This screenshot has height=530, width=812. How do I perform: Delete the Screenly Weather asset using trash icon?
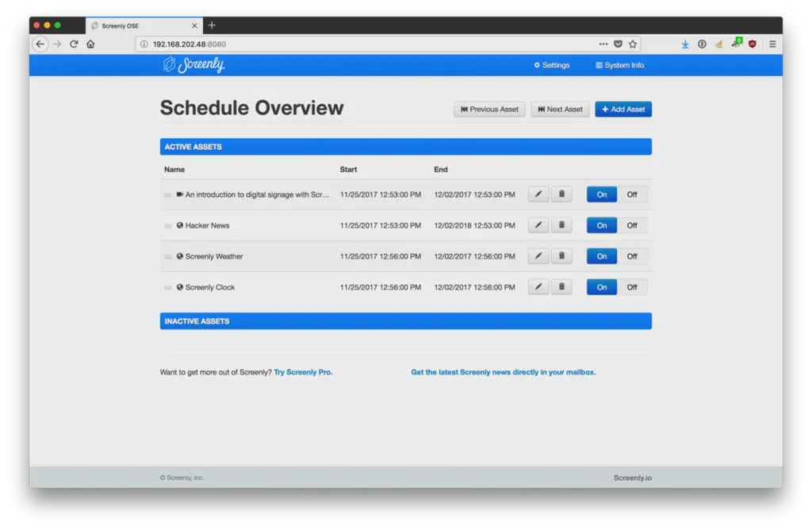point(561,255)
